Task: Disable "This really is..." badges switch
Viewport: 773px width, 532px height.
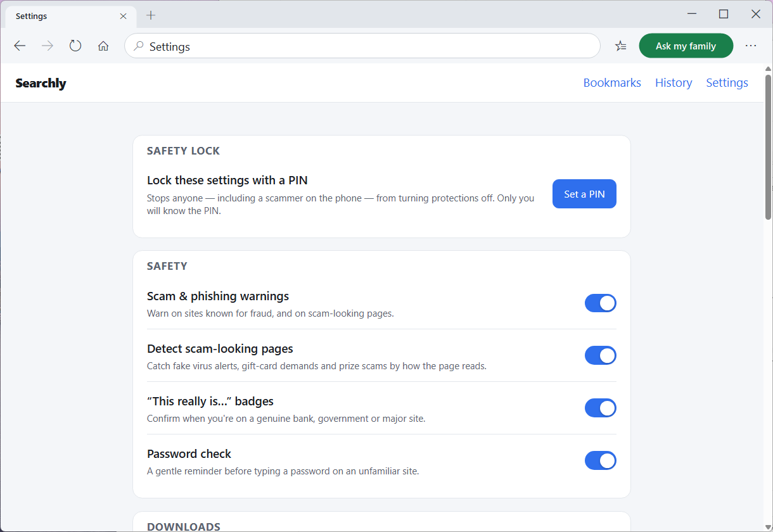Action: [600, 408]
